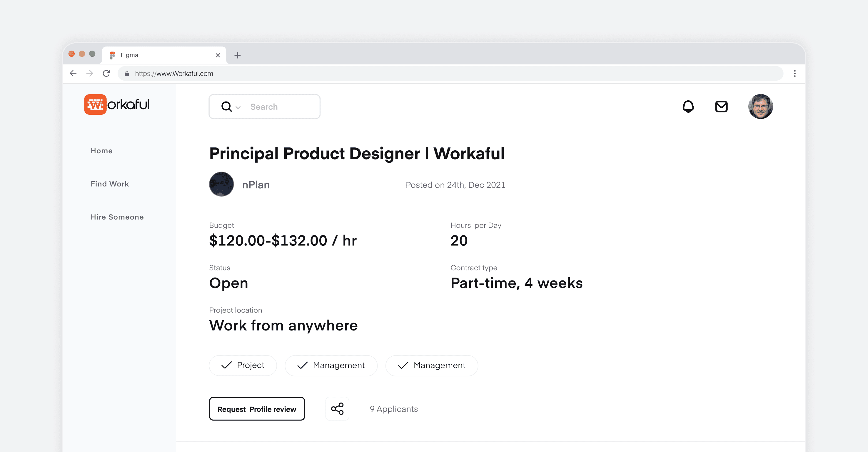This screenshot has width=868, height=452.
Task: Click the magnifier search icon
Action: pyautogui.click(x=226, y=107)
